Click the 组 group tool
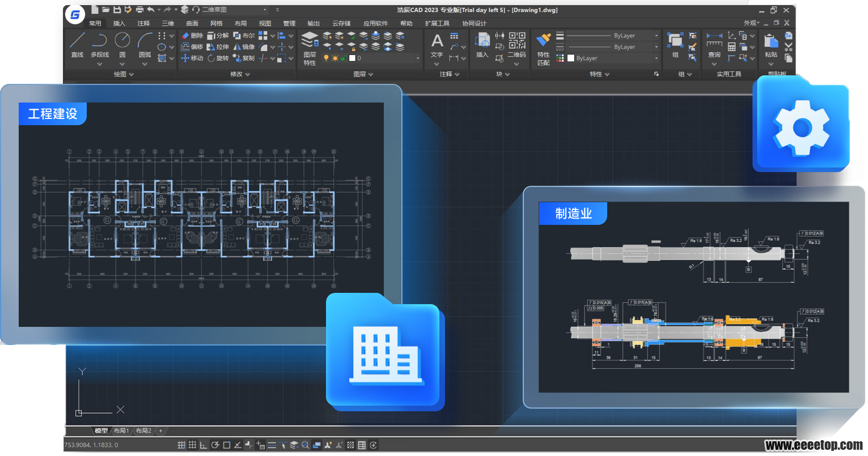Viewport: 868px width, 456px height. point(675,45)
